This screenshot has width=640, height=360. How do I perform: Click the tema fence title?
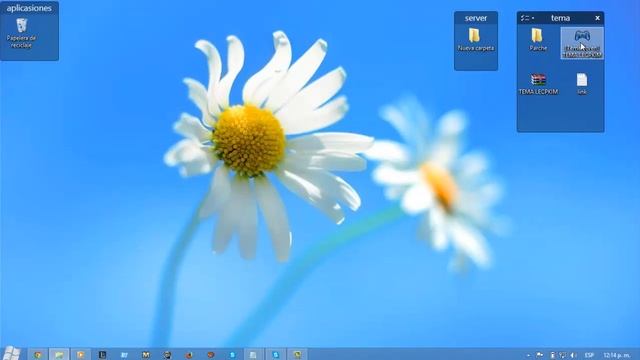[560, 18]
